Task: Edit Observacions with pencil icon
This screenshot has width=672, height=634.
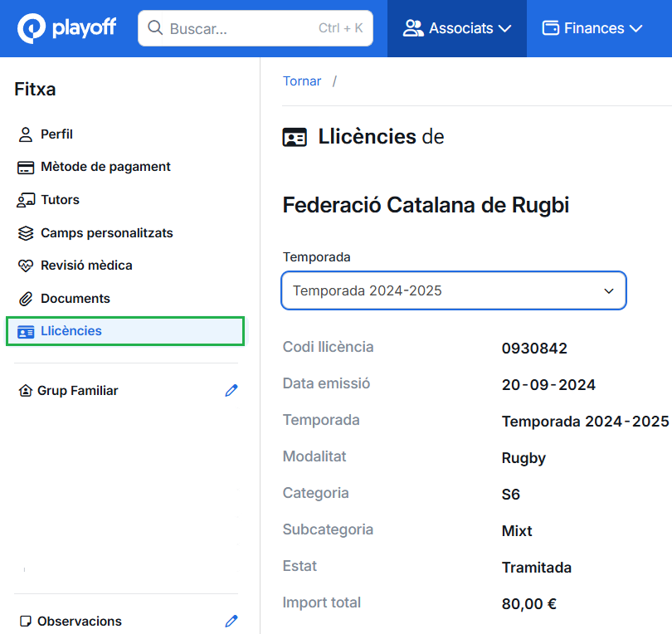Action: point(231,622)
